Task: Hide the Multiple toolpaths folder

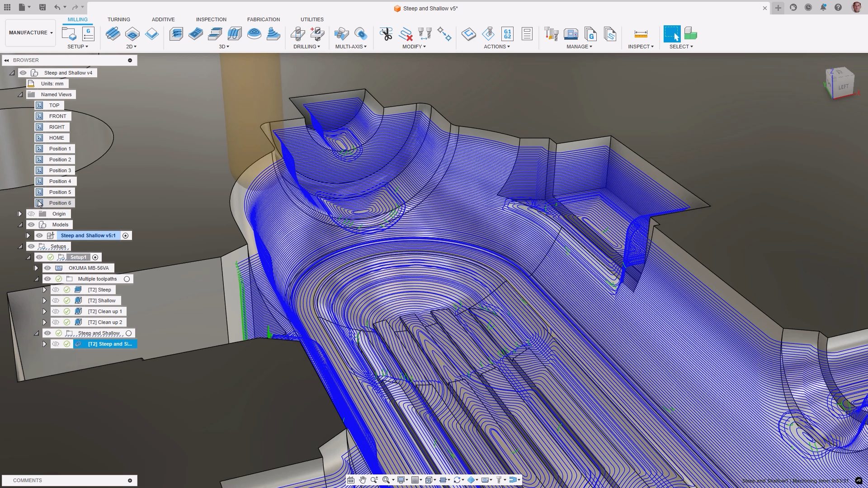Action: click(47, 279)
